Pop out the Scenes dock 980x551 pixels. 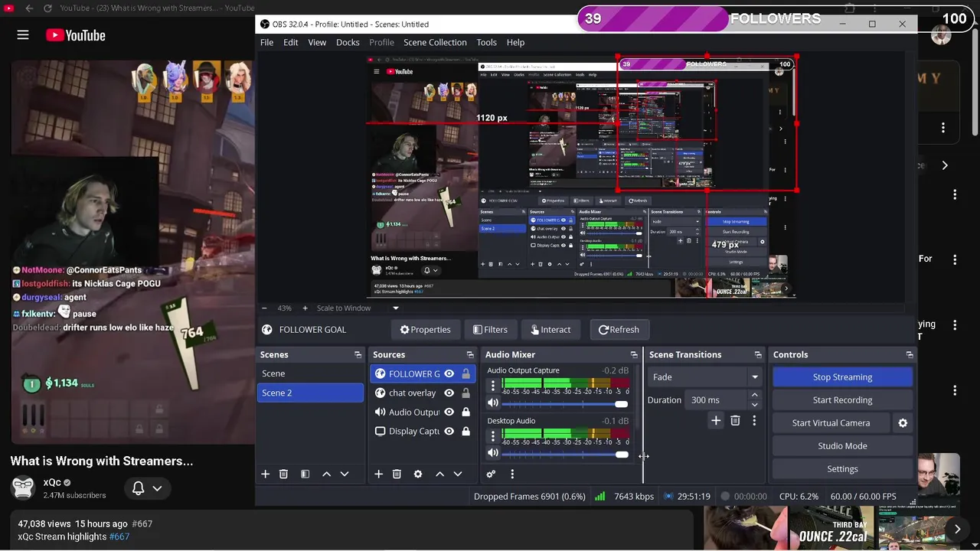[x=358, y=355]
